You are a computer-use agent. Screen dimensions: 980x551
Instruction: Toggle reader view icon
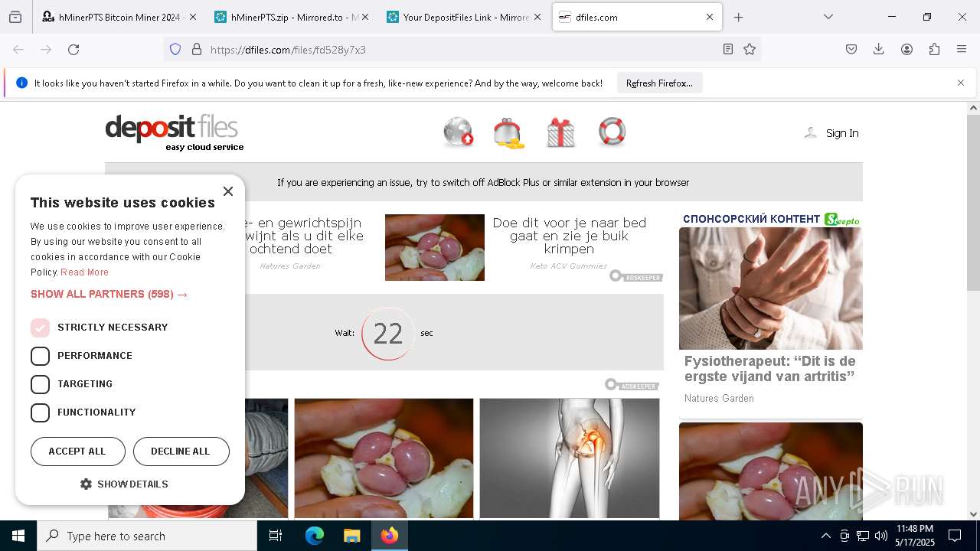pyautogui.click(x=728, y=50)
